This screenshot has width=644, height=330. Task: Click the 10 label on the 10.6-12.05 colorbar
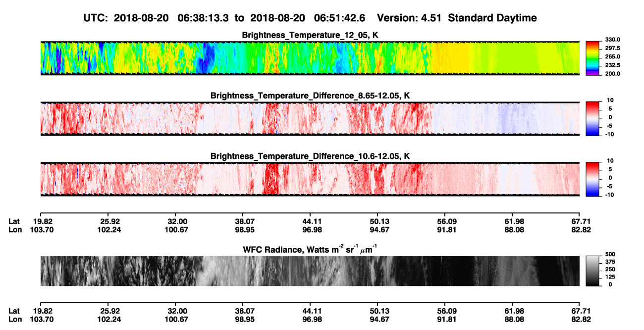point(610,161)
